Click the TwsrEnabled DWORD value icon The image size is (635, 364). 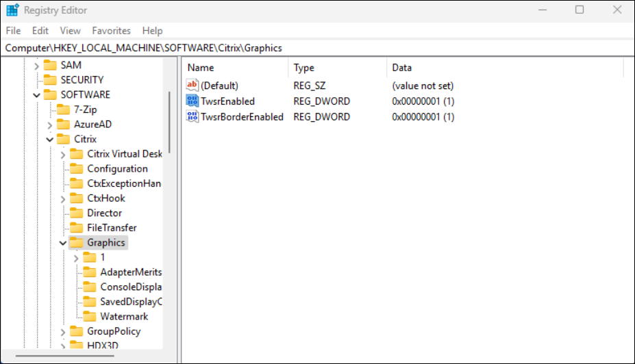pyautogui.click(x=192, y=101)
